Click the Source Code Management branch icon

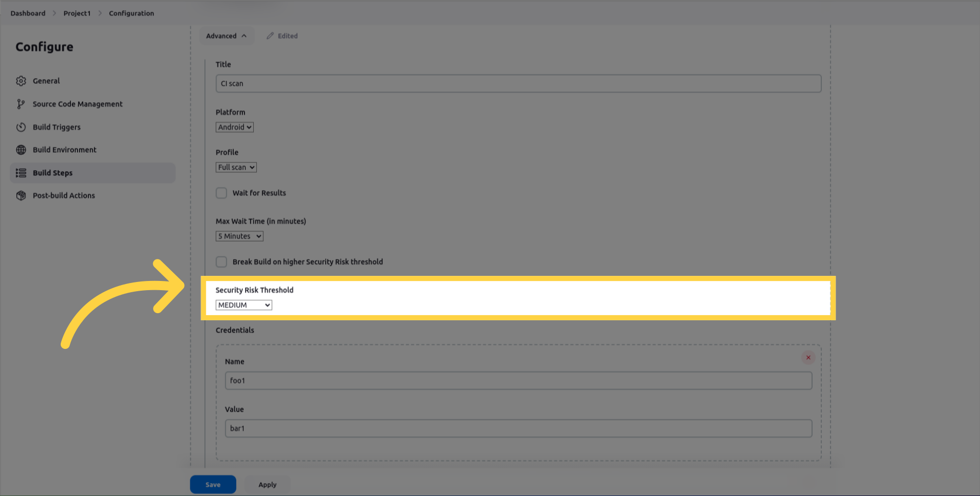pyautogui.click(x=21, y=104)
